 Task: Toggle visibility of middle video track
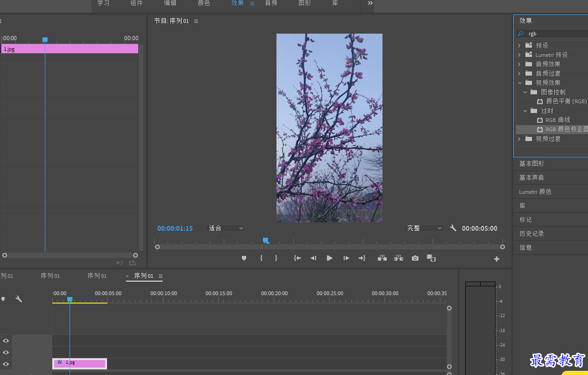coord(6,353)
